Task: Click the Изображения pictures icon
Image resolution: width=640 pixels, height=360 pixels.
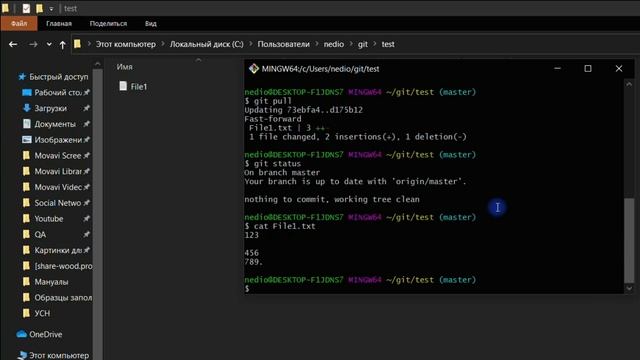Action: 27,140
